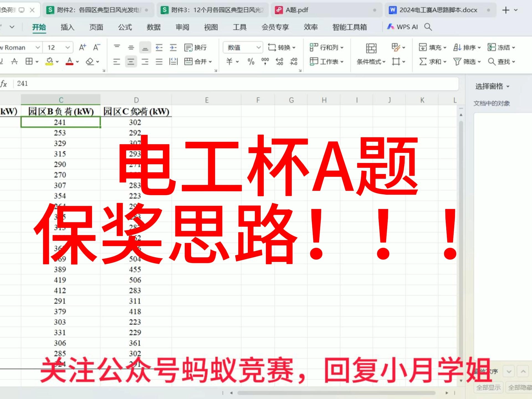Decrease decimal places icon
Screen dimensions: 532x399
coord(294,61)
